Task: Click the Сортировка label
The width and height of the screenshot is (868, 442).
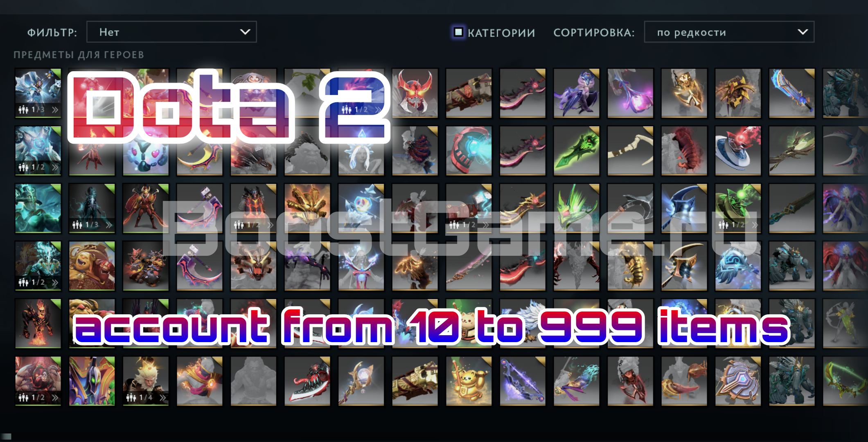Action: pos(594,32)
